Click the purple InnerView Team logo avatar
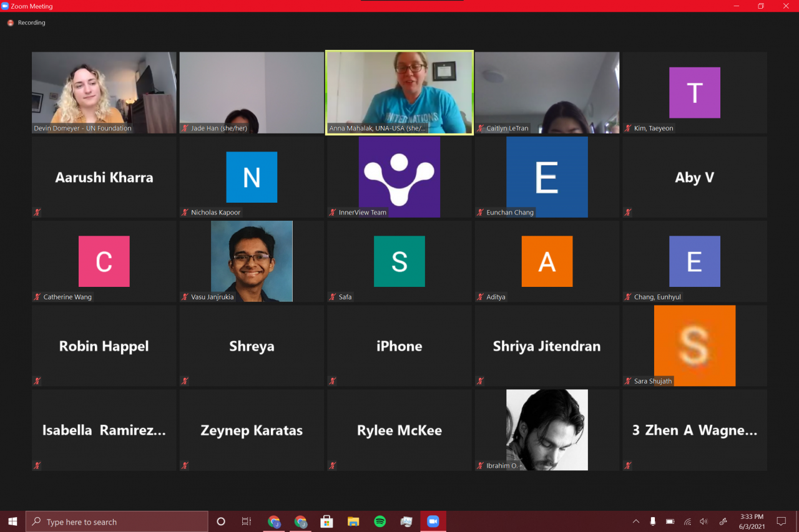This screenshot has height=532, width=799. [x=399, y=177]
